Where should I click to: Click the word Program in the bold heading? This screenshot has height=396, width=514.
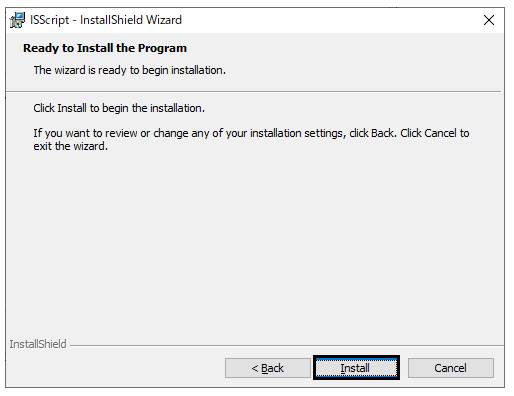pyautogui.click(x=162, y=48)
